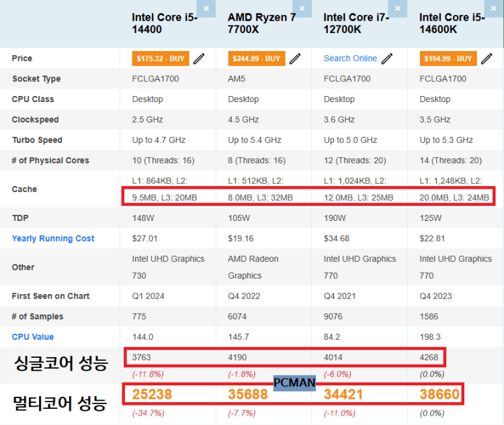Click Up to 5.0 GHz turbo value
This screenshot has width=504, height=425.
350,140
